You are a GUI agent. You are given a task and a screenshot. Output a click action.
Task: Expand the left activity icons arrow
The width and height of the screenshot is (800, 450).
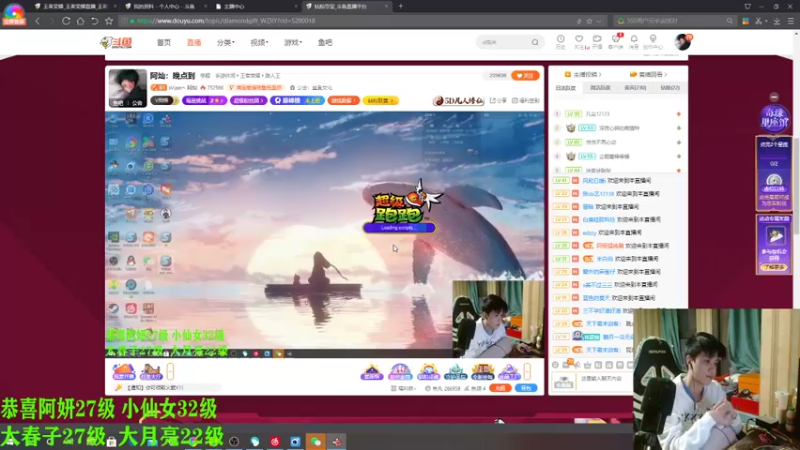coord(170,371)
